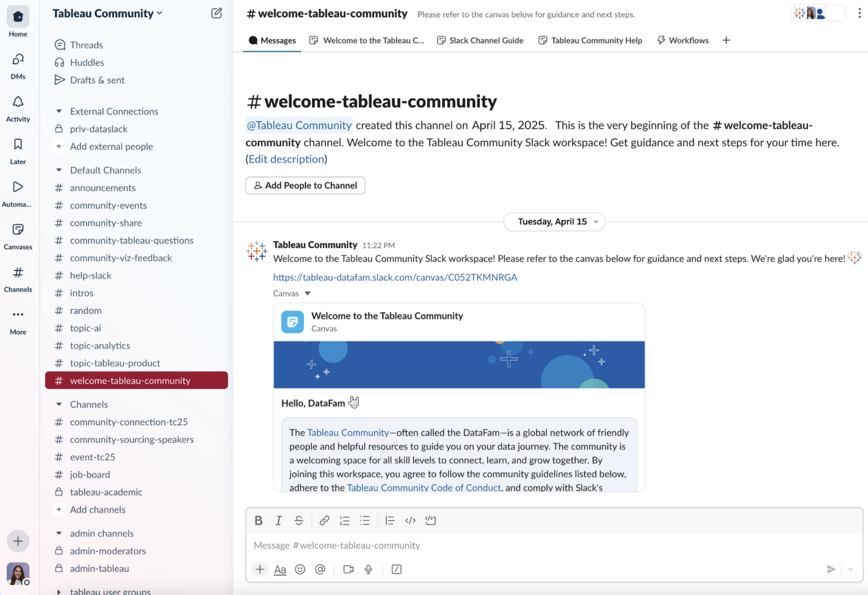Collapse the Canvas preview arrow
The width and height of the screenshot is (868, 595).
(x=307, y=294)
